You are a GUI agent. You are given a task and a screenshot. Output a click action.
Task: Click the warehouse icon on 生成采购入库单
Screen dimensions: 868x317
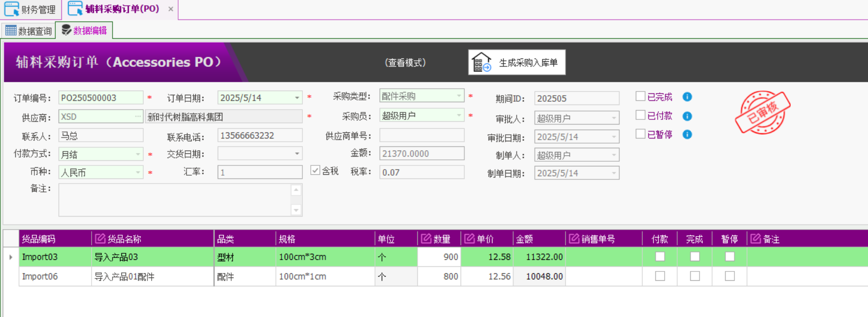[481, 62]
